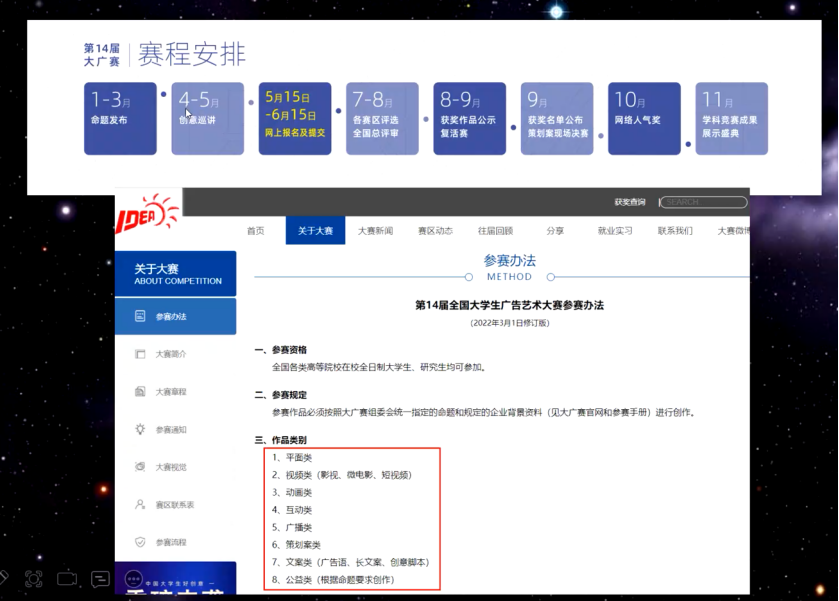
Task: Open 大赛简介 in the sidebar
Action: pyautogui.click(x=171, y=354)
